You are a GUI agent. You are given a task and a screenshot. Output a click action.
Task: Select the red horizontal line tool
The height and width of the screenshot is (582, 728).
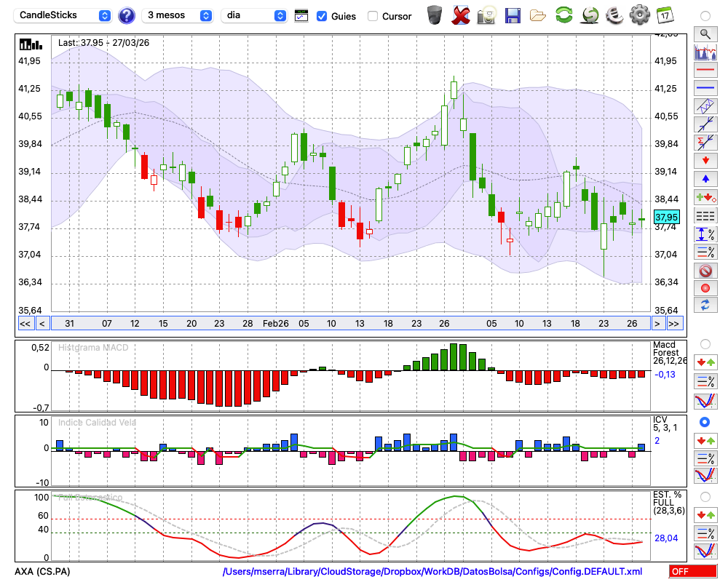[705, 71]
